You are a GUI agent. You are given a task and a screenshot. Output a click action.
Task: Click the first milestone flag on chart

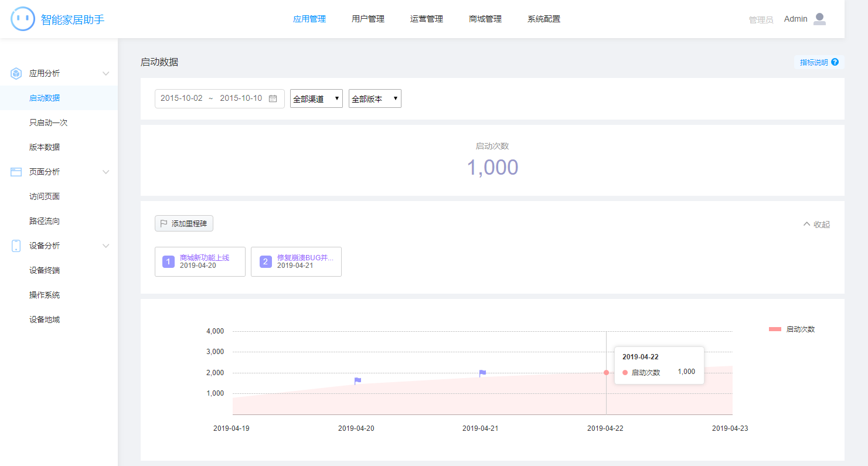click(358, 381)
